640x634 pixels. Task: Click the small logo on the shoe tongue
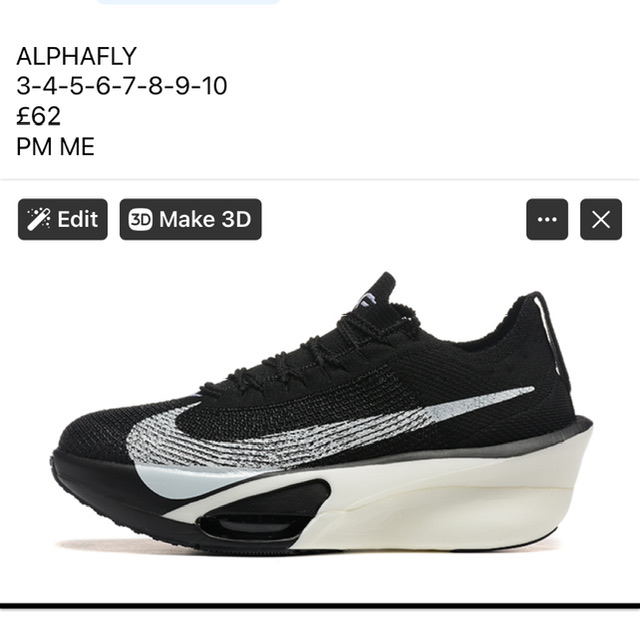tap(369, 298)
